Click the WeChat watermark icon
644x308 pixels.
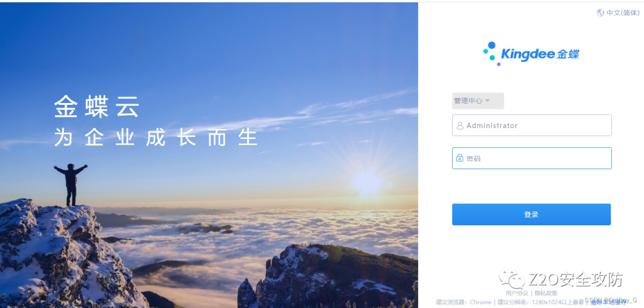(x=512, y=279)
